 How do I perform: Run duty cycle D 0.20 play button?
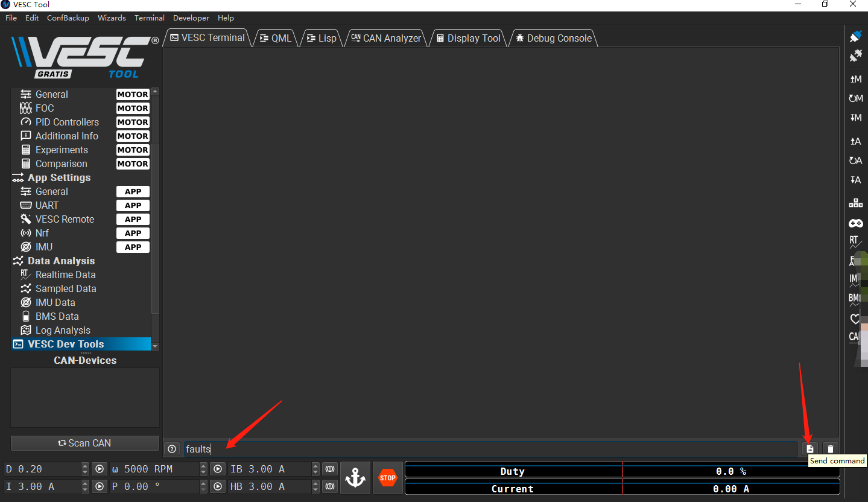tap(99, 469)
